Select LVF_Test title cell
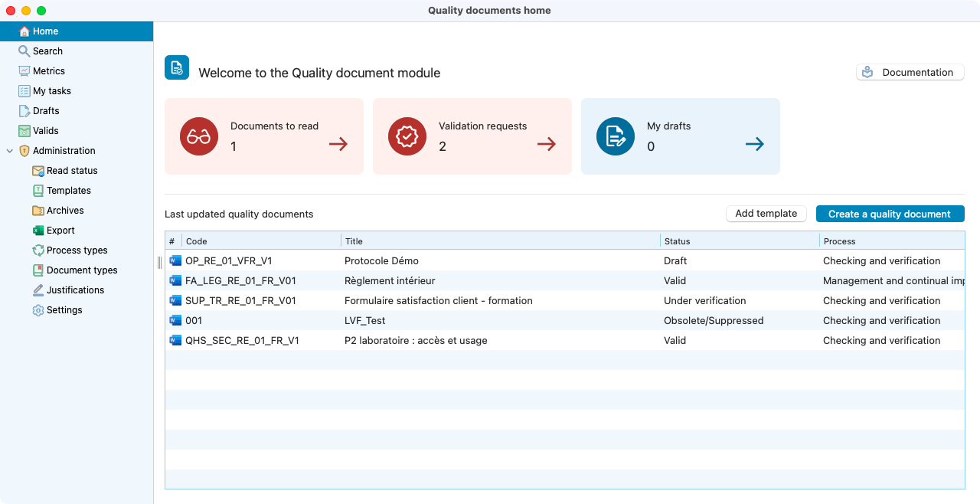Viewport: 980px width, 504px height. pyautogui.click(x=365, y=320)
